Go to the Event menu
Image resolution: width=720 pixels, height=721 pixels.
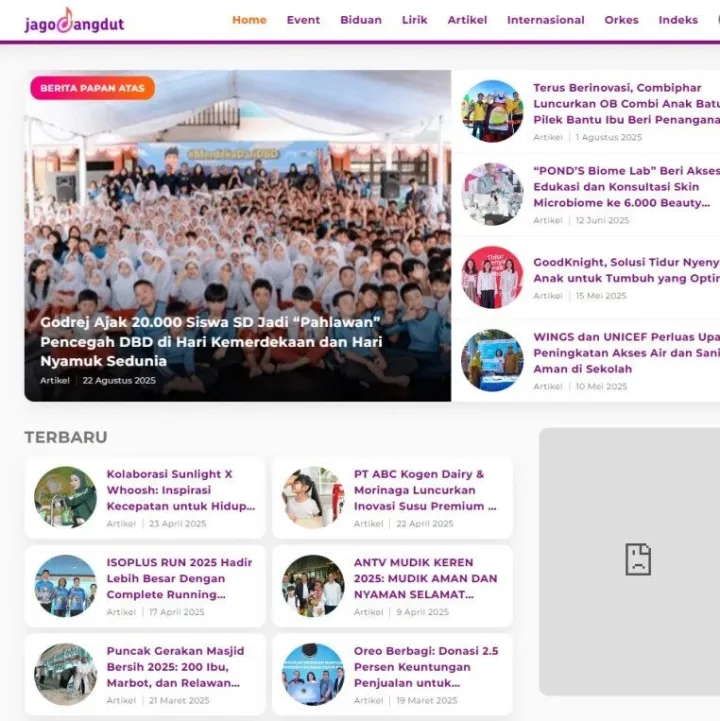point(303,20)
